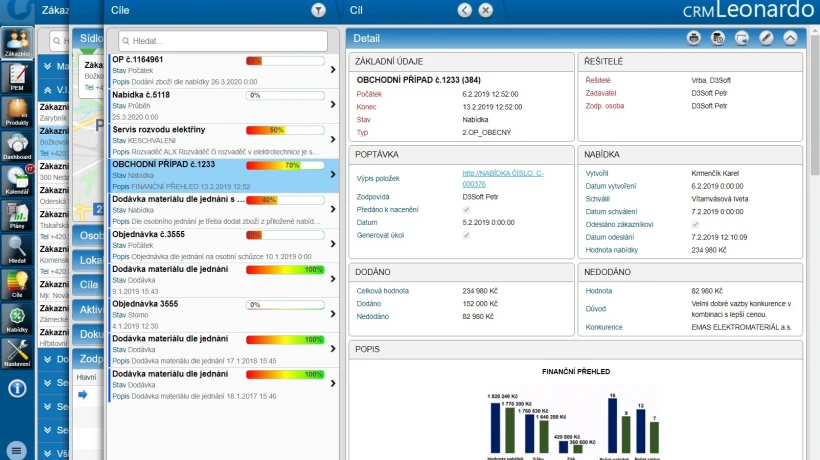Click the 70% progress bar of OBCHODNÍ PŘÍPAD č.1233

click(285, 165)
